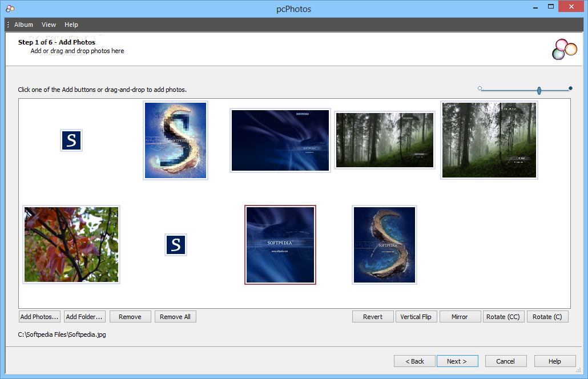588x379 pixels.
Task: Open the Album menu
Action: (x=23, y=25)
